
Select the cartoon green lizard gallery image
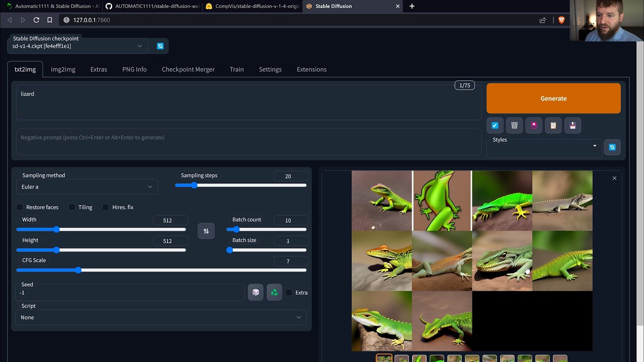click(x=442, y=201)
